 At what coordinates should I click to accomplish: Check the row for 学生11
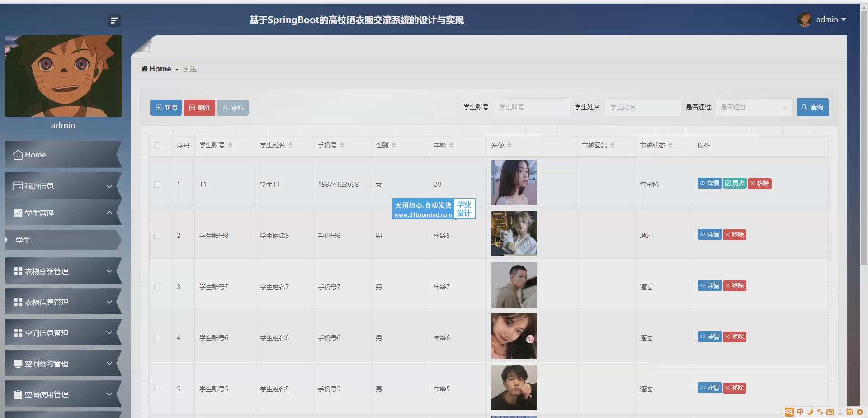point(157,185)
